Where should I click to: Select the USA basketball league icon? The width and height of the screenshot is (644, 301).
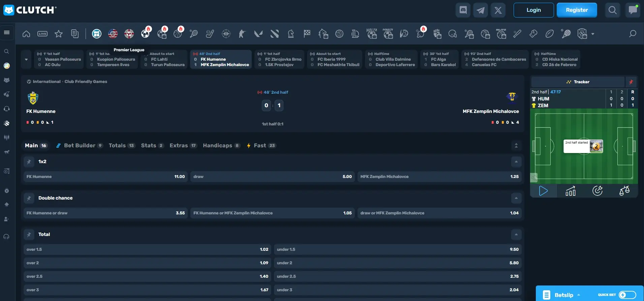click(x=113, y=34)
